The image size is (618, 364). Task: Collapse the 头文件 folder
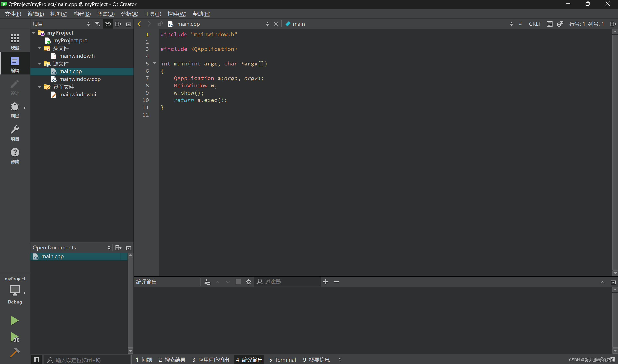pyautogui.click(x=39, y=48)
